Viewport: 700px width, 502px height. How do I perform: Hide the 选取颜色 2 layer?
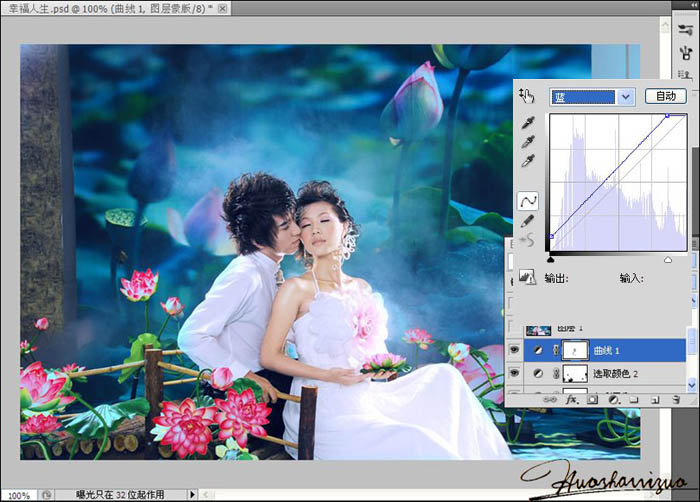pyautogui.click(x=514, y=373)
